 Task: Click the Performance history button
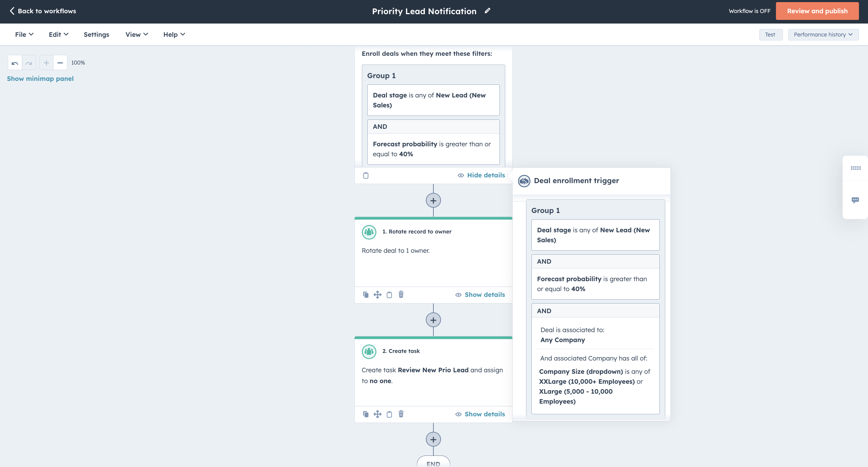coord(822,34)
